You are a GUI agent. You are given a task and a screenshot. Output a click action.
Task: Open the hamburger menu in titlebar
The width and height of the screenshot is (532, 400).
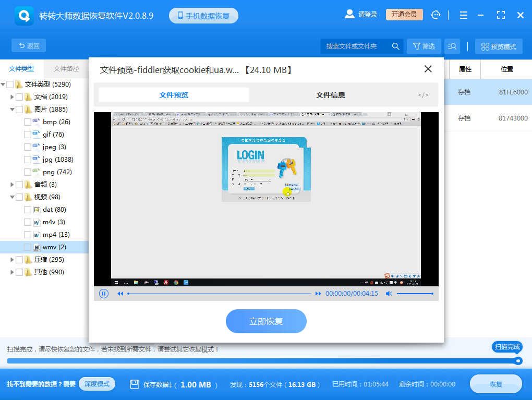[x=463, y=15]
